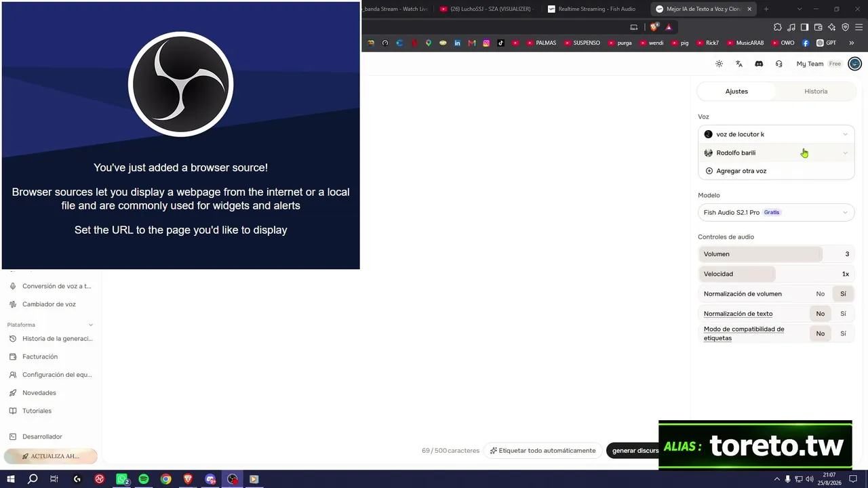The height and width of the screenshot is (488, 868).
Task: Toggle the light/dark theme sun icon
Action: pos(719,64)
